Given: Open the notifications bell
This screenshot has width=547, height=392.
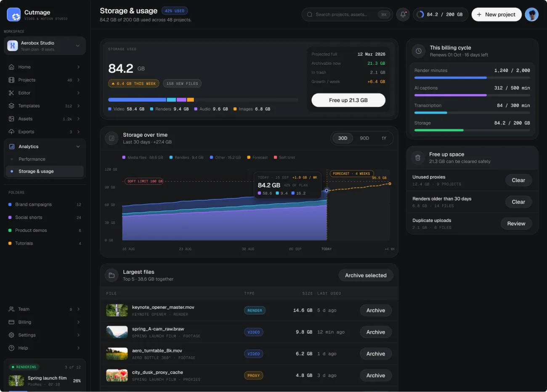Looking at the screenshot, I should click(403, 14).
